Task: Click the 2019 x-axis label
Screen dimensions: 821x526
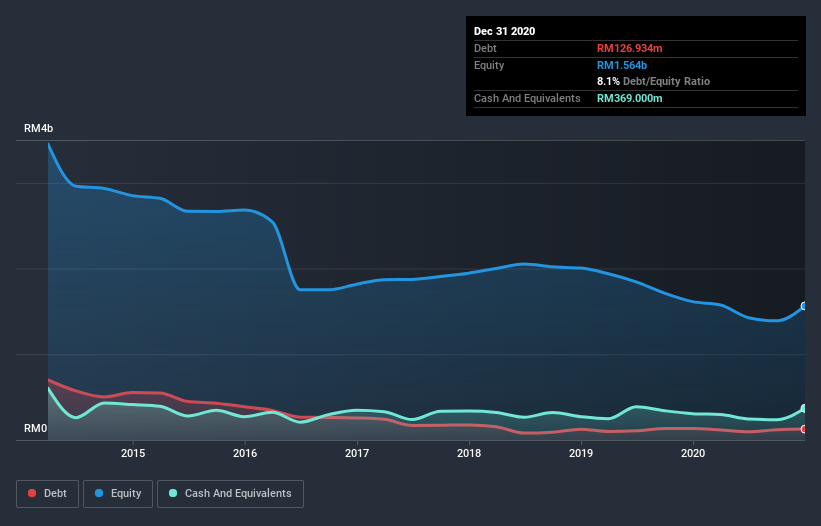Action: point(581,453)
